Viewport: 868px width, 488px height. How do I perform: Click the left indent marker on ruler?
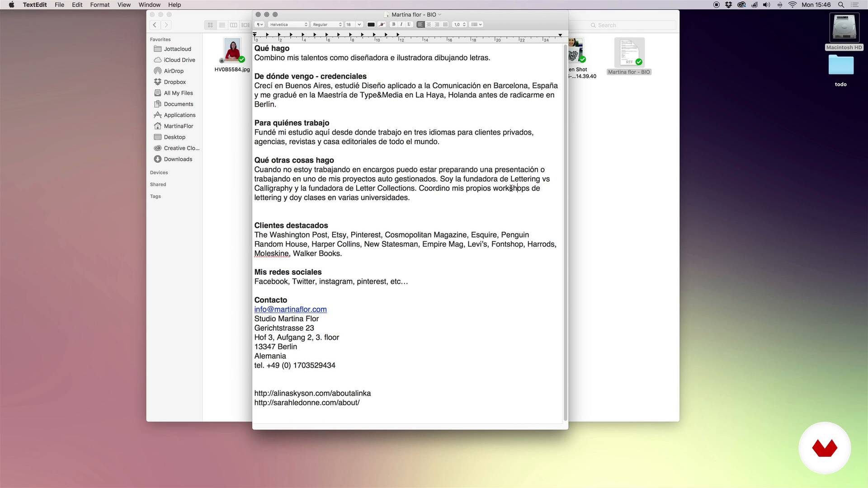(x=255, y=35)
